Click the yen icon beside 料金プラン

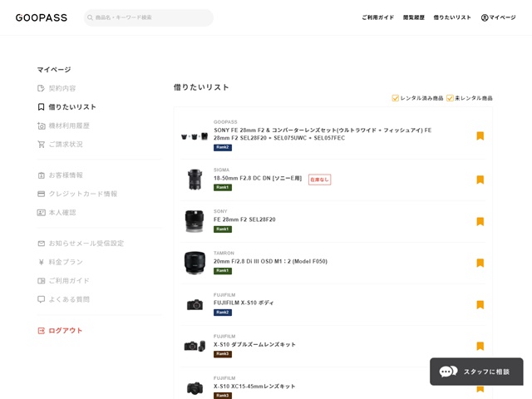coord(41,262)
